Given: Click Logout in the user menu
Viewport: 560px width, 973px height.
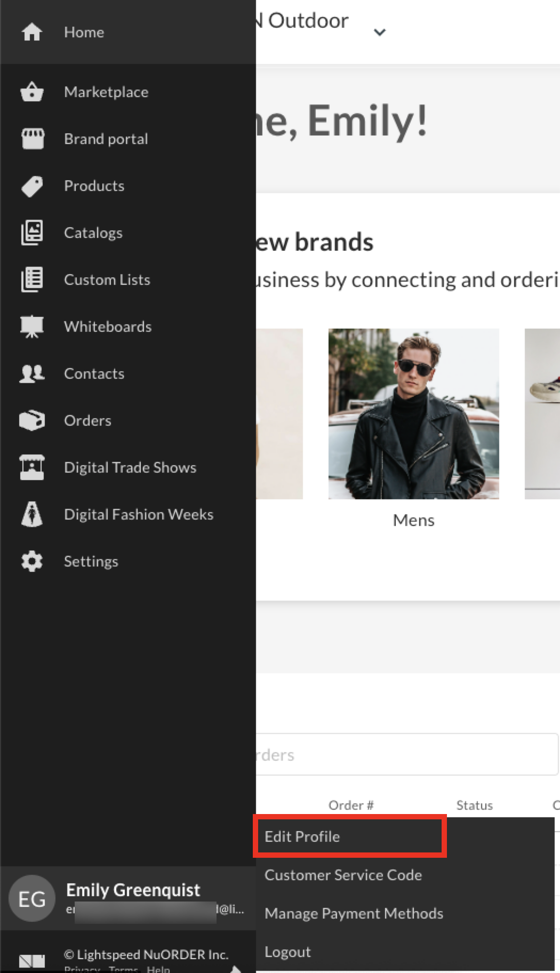Looking at the screenshot, I should 405,952.
